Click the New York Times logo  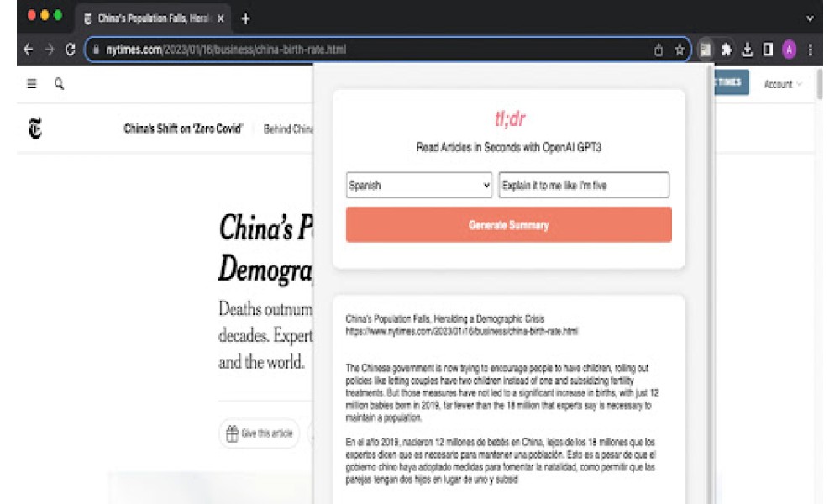(35, 129)
